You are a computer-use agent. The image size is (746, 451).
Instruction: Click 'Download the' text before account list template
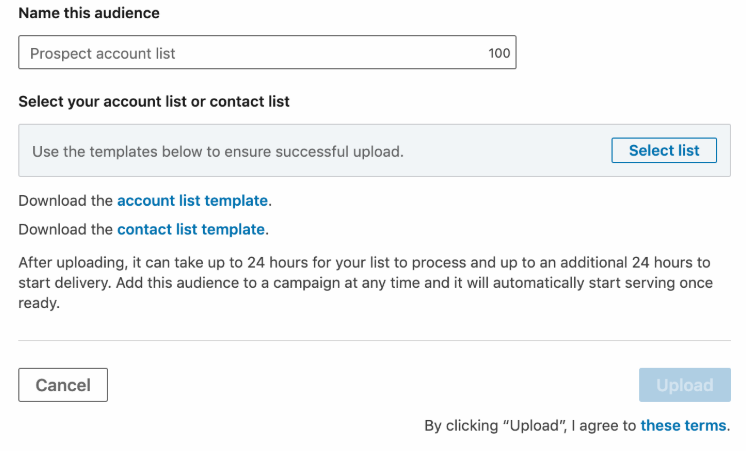[x=65, y=201]
